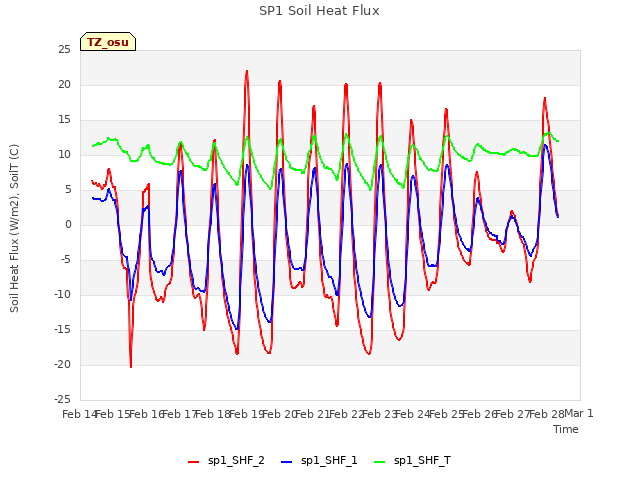
Task: Click the lowest red trough near Feb 15
Action: pos(131,367)
